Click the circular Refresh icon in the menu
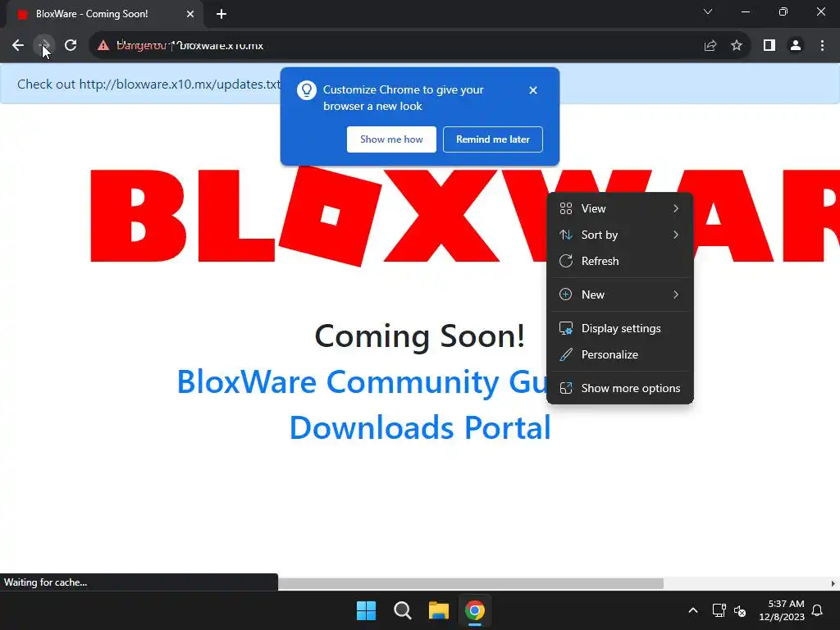This screenshot has height=630, width=840. point(566,261)
